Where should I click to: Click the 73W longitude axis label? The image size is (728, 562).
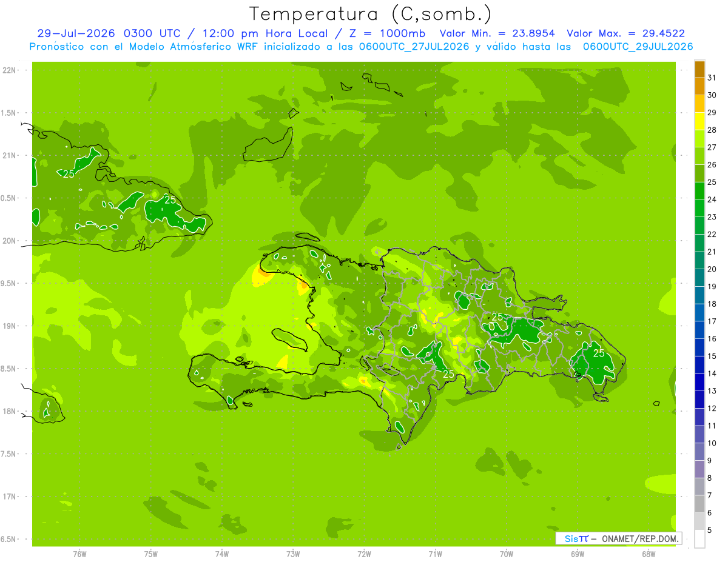coord(293,554)
